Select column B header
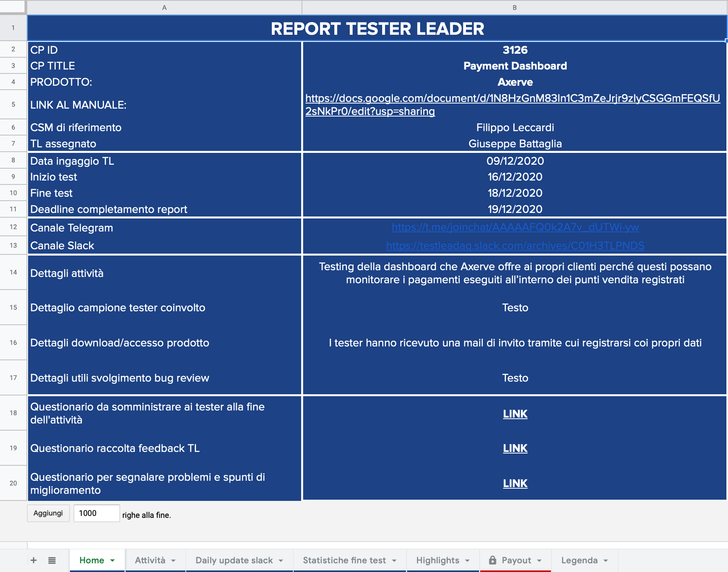Viewport: 728px width, 572px height. (x=515, y=8)
